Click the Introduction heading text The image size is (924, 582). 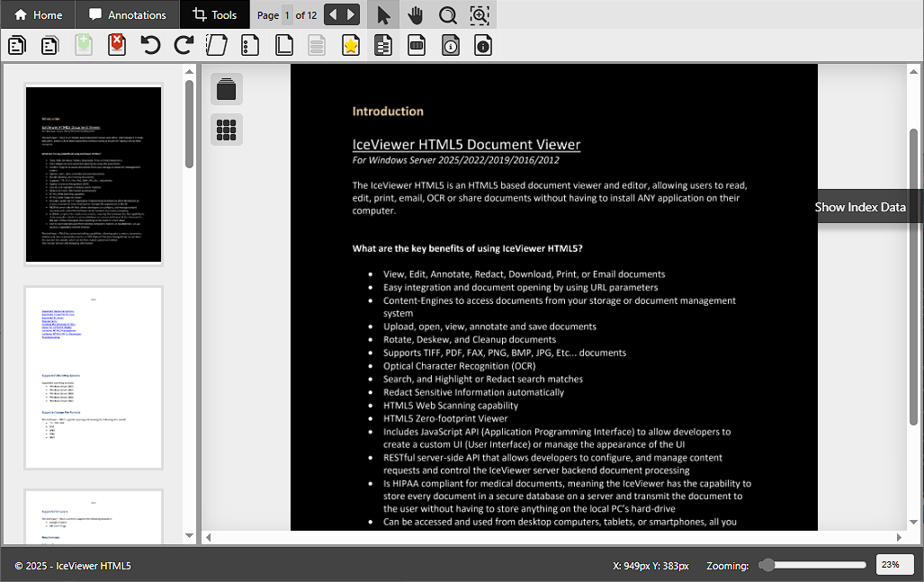coord(388,112)
